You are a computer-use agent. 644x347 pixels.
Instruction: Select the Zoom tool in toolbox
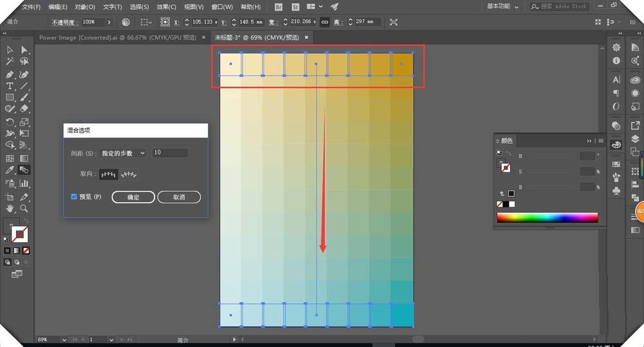pos(24,209)
